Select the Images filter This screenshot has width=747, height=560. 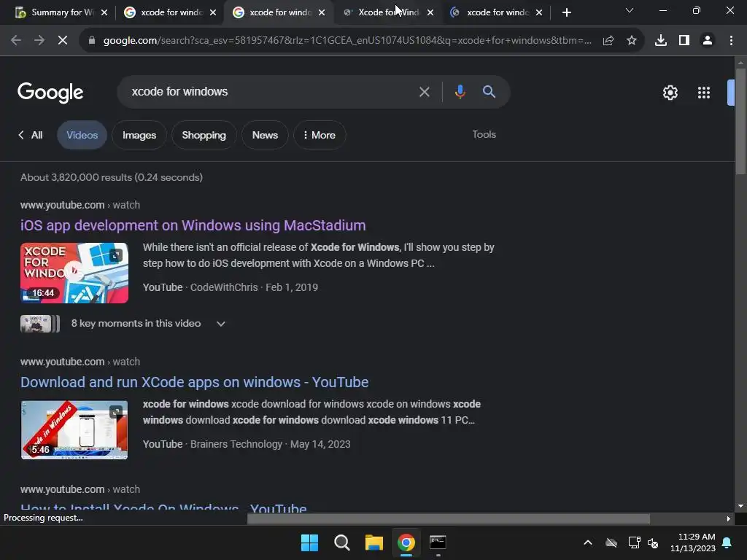139,135
